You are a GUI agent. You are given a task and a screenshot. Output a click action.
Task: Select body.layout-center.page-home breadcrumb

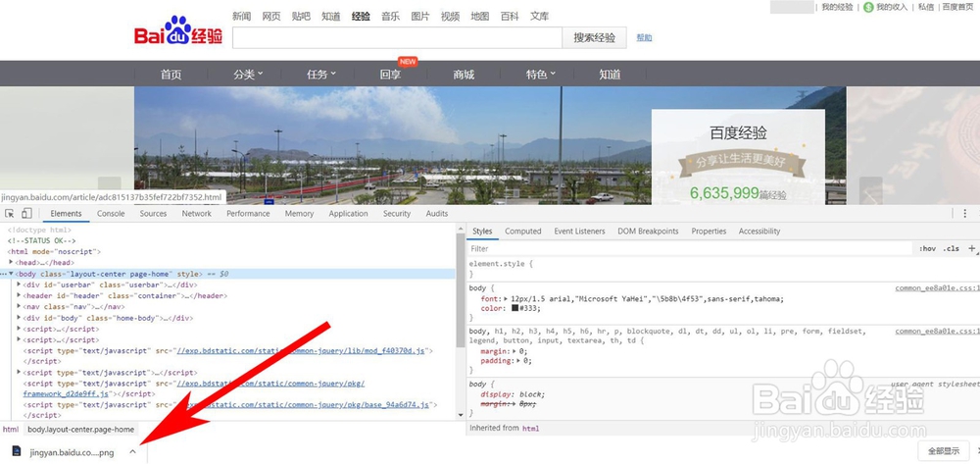point(80,430)
